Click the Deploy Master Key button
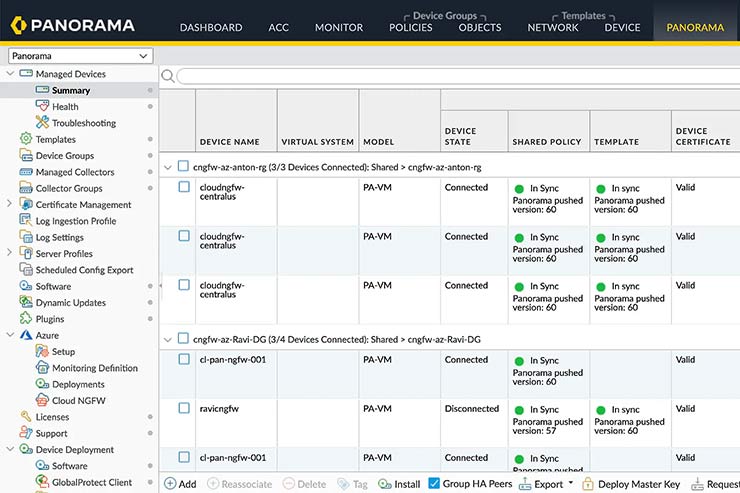Screen dimensions: 740x493 [632, 484]
